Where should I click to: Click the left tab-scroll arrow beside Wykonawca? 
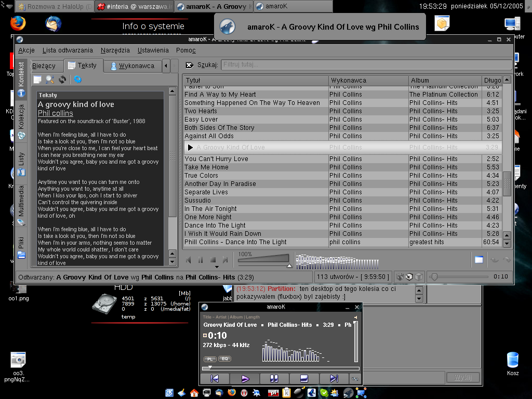[x=166, y=66]
